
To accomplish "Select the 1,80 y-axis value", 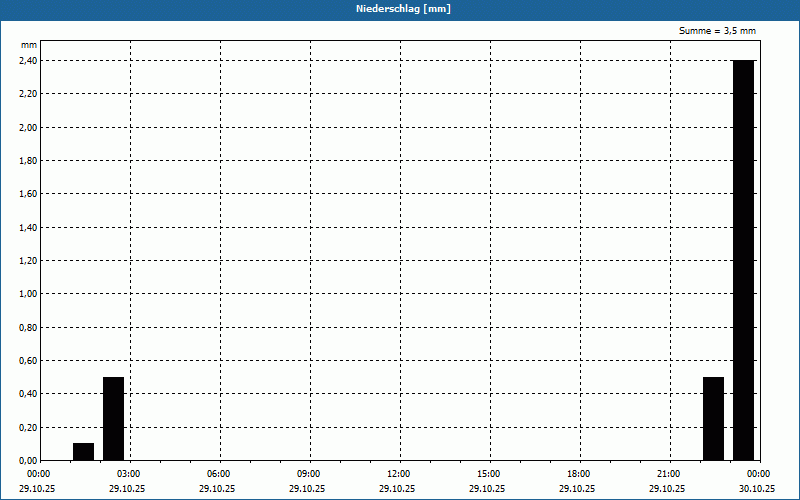I will [28, 161].
